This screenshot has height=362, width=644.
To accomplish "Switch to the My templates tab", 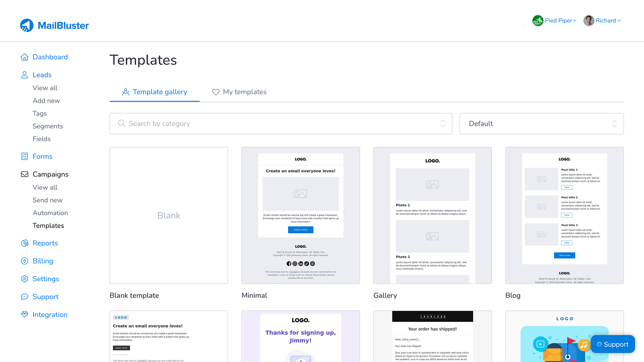I will [239, 92].
